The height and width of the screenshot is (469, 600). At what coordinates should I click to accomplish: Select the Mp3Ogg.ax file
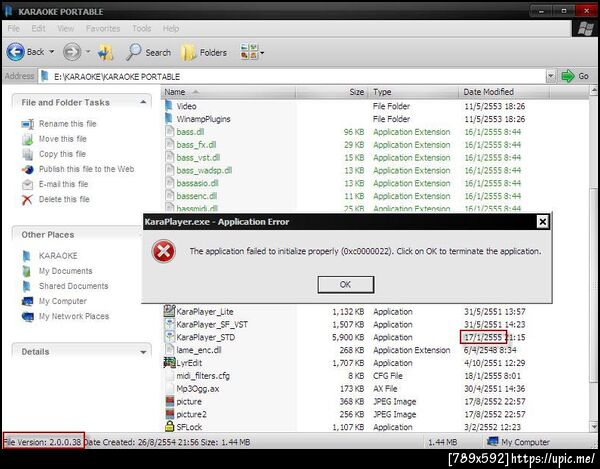pos(198,389)
